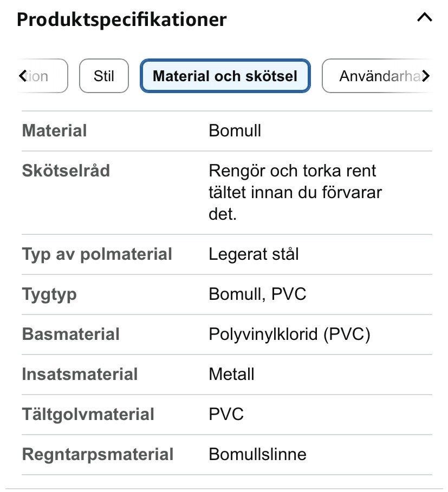Click the Polyvinylklorid (PVC) value

click(289, 334)
